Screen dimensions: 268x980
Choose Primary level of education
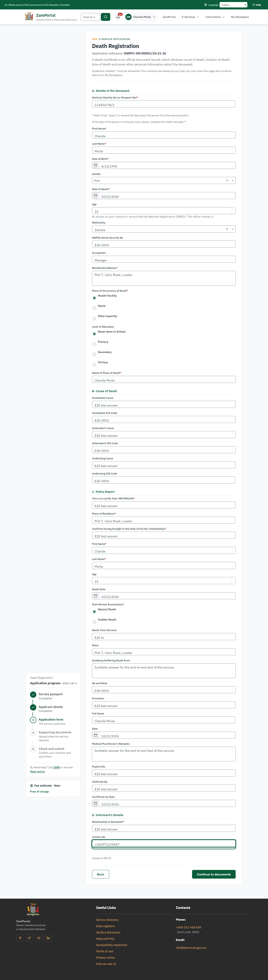(x=94, y=344)
